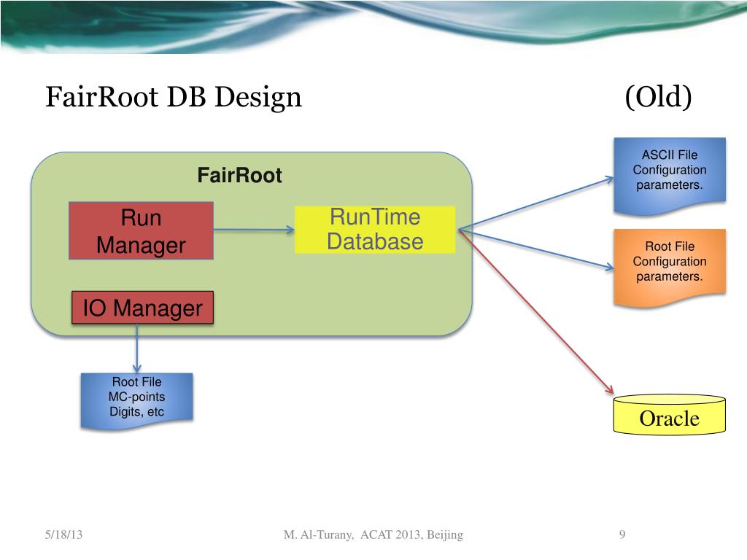Click the teal wave banner at top
Image resolution: width=747 pixels, height=560 pixels.
click(x=373, y=25)
